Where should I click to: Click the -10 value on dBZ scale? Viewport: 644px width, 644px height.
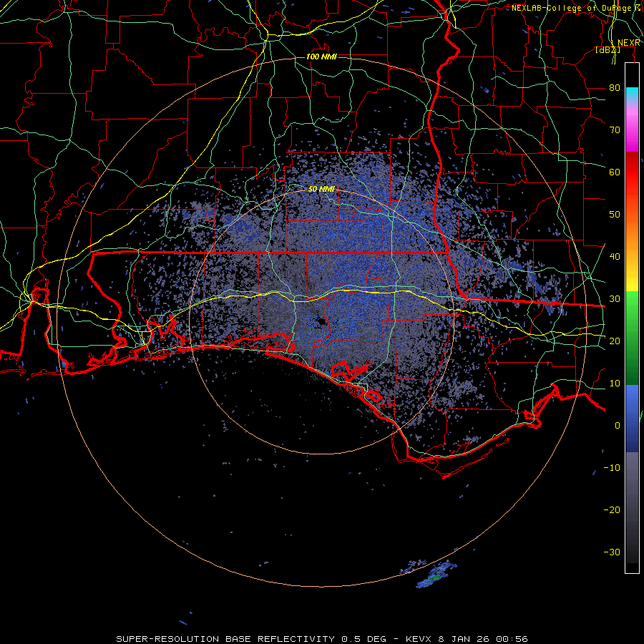tap(612, 468)
